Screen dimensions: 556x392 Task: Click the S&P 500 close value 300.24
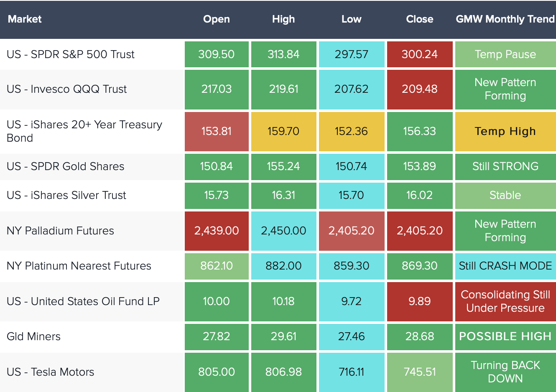(x=419, y=54)
